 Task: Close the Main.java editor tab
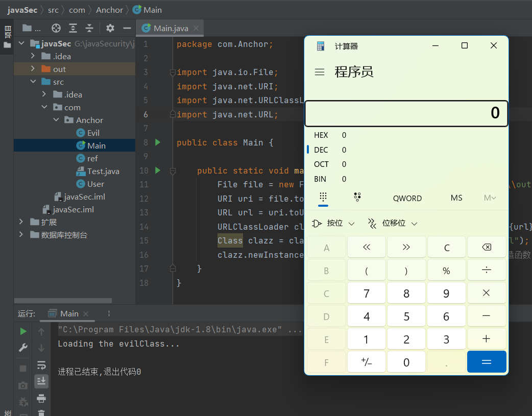[196, 28]
